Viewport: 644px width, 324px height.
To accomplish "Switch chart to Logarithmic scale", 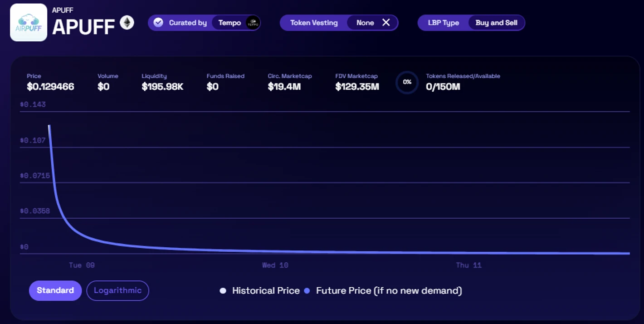I will tap(117, 290).
